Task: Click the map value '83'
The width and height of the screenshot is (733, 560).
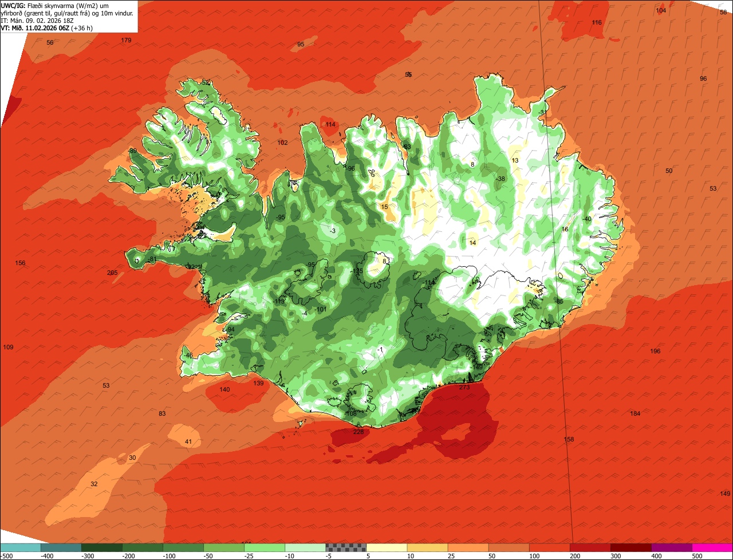Action: click(x=162, y=413)
